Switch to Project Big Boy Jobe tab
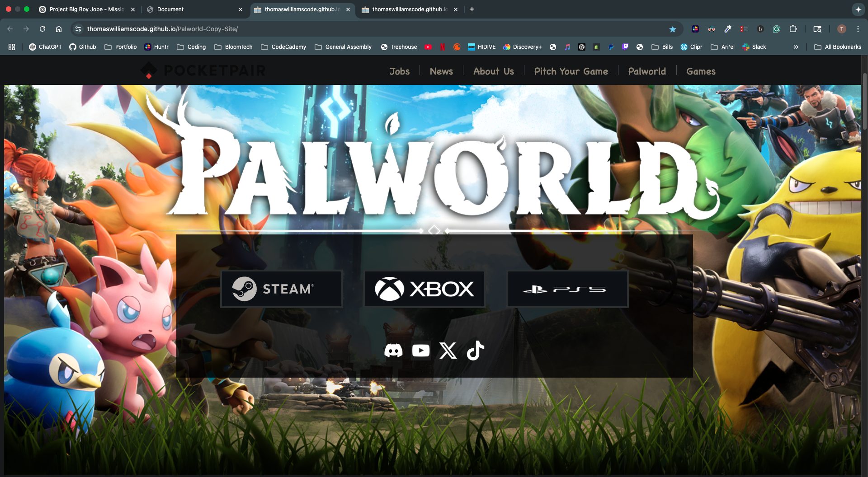 click(86, 9)
